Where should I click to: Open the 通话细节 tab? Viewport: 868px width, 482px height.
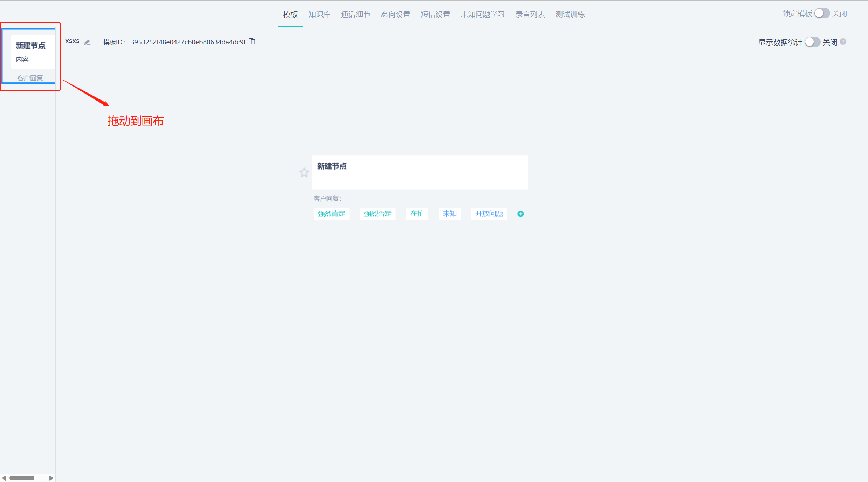356,14
